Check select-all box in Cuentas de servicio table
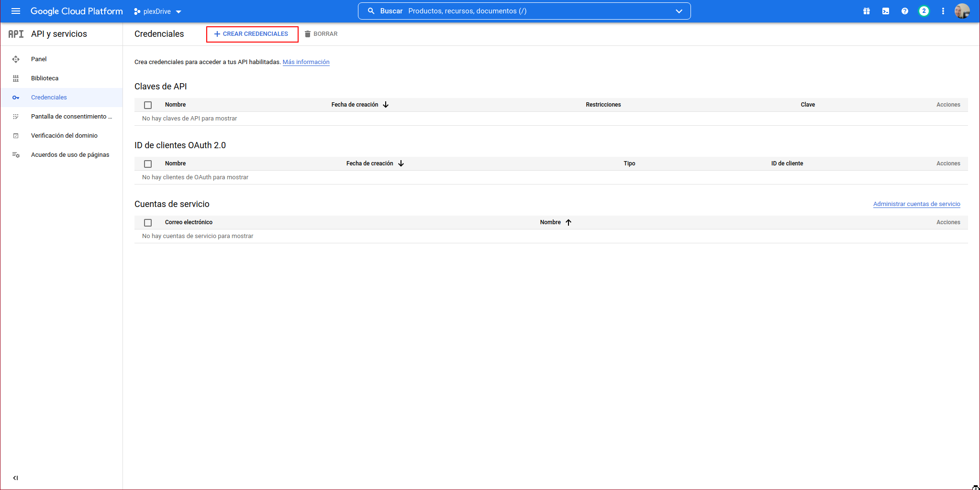Viewport: 980px width, 490px height. pos(148,223)
